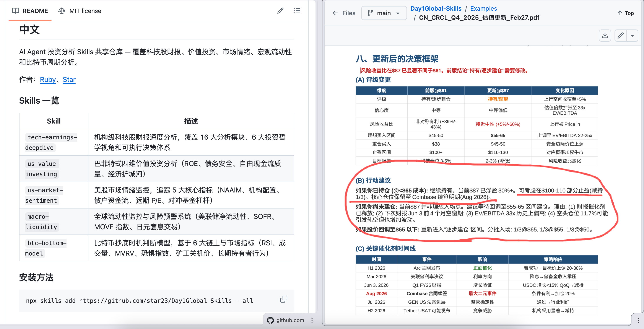The width and height of the screenshot is (644, 329).
Task: Expand the main branch dropdown
Action: [384, 13]
